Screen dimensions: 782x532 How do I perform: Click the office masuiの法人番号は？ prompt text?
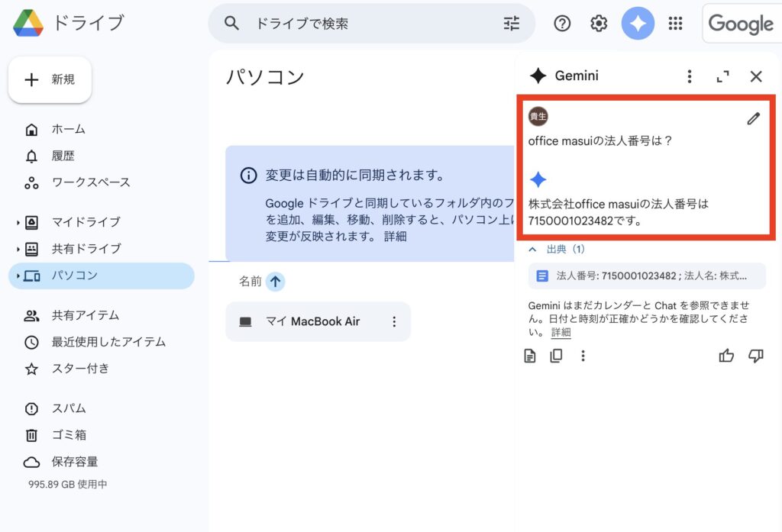[600, 141]
